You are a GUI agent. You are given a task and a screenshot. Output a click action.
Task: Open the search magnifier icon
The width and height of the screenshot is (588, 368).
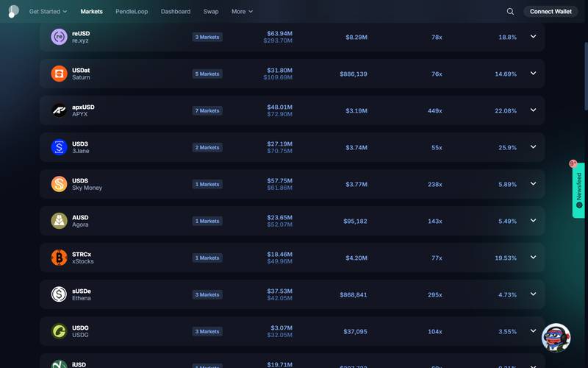tap(510, 12)
